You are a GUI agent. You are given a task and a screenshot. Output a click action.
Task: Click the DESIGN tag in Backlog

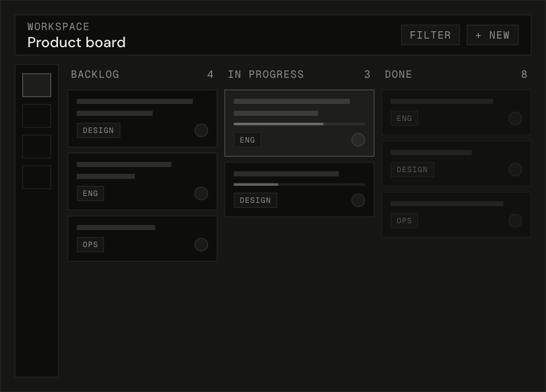coord(98,131)
